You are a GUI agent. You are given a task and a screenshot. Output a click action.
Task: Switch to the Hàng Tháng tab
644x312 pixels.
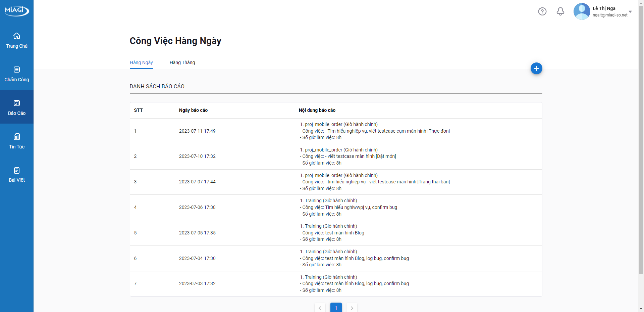182,62
